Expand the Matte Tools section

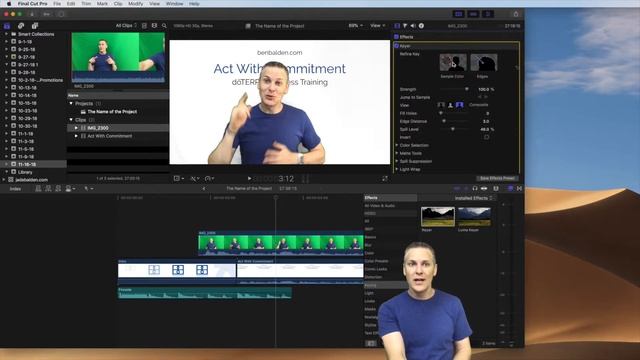pos(397,153)
